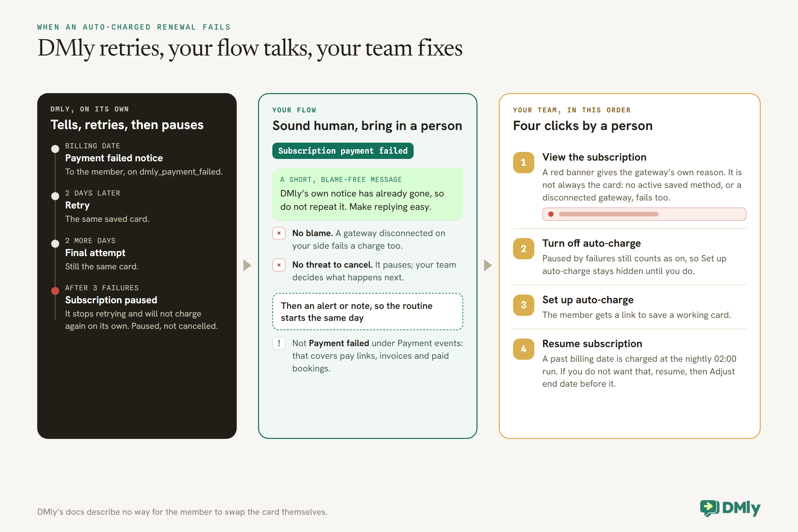
Task: Click the text 'Payment failed notice'
Action: click(x=114, y=158)
